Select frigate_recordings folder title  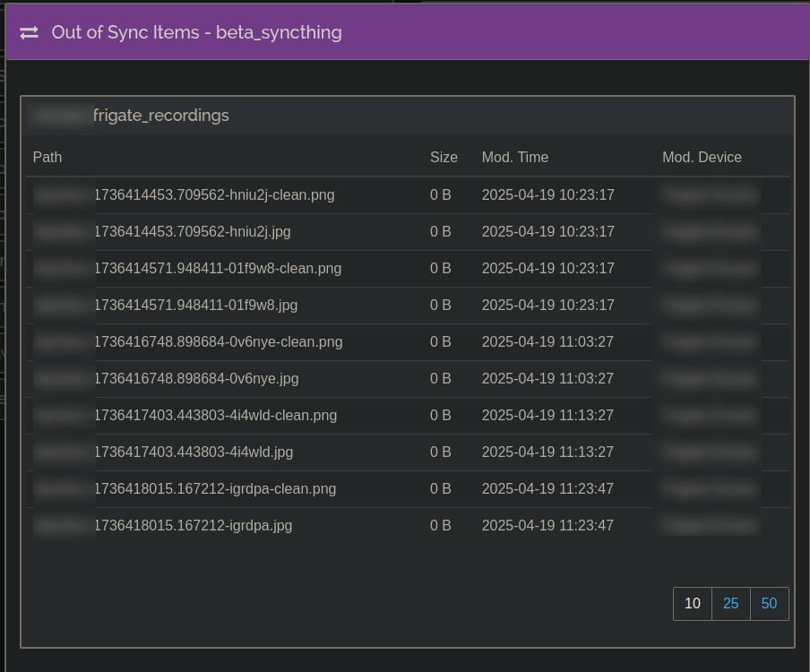(x=160, y=116)
